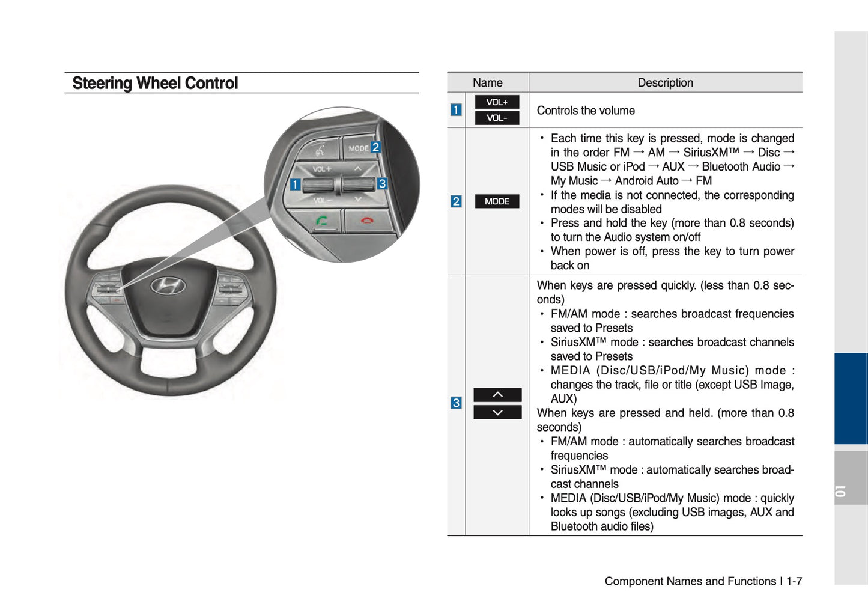Click the blue chapter marker on the page edge
The height and width of the screenshot is (616, 868).
(x=851, y=398)
